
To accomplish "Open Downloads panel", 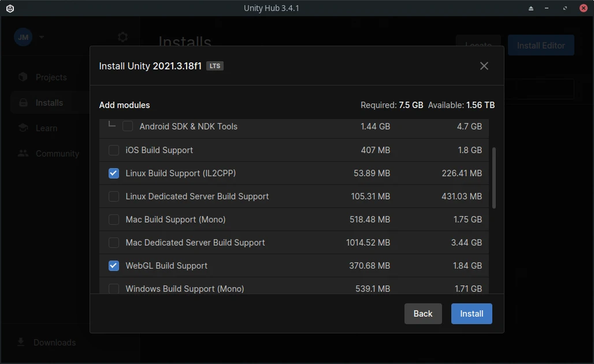I will click(x=54, y=343).
